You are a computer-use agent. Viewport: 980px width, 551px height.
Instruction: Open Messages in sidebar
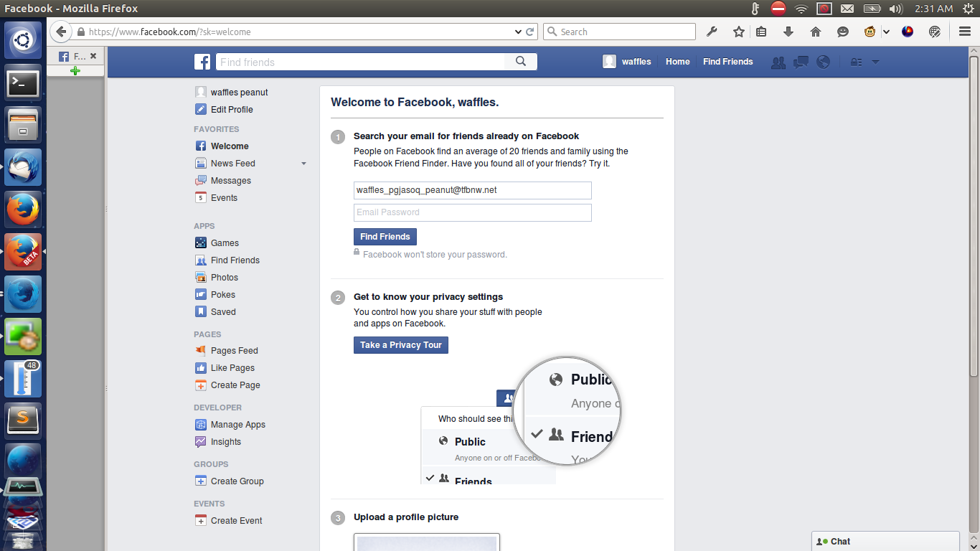(231, 181)
